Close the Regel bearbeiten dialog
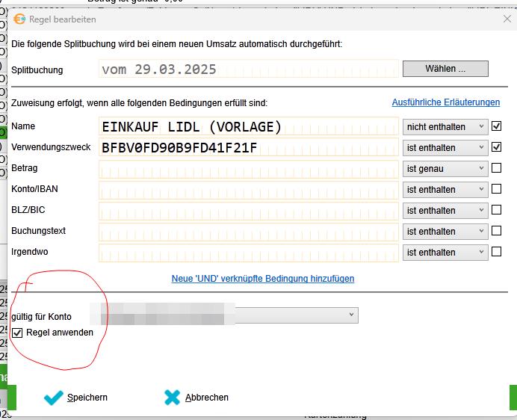Viewport: 517px width, 420px height. point(507,19)
